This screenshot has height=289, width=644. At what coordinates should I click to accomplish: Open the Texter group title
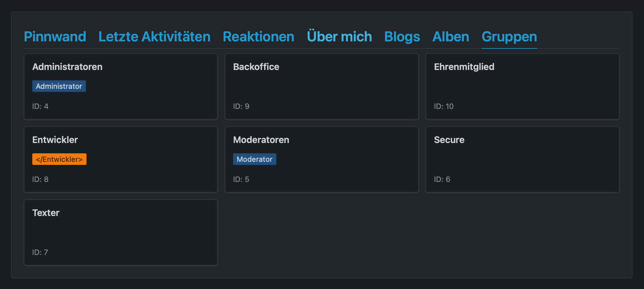click(x=46, y=213)
